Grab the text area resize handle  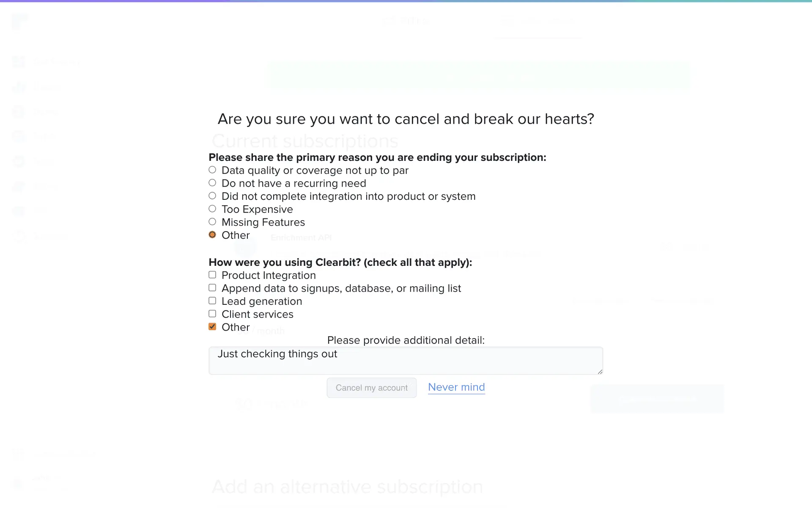[600, 372]
